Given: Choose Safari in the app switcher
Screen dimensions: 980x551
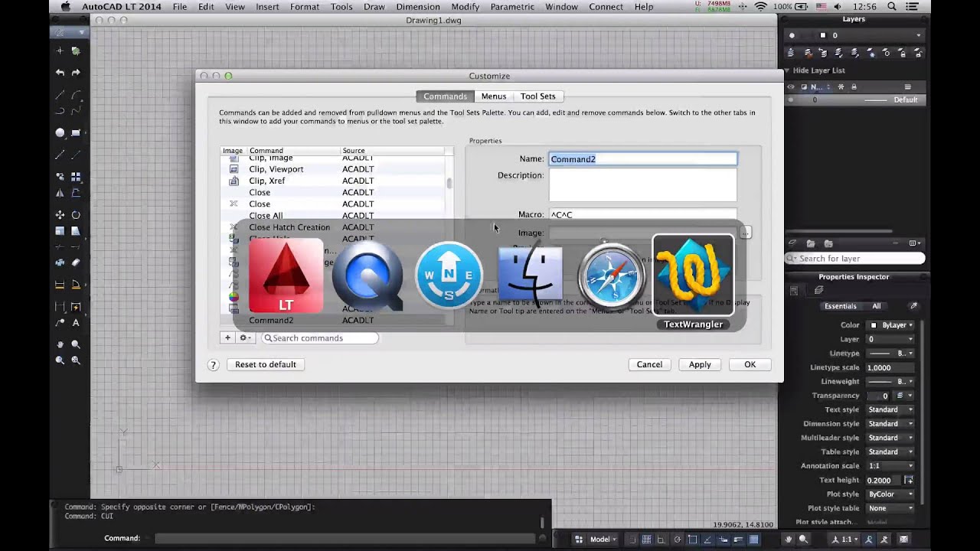Looking at the screenshot, I should click(x=611, y=275).
